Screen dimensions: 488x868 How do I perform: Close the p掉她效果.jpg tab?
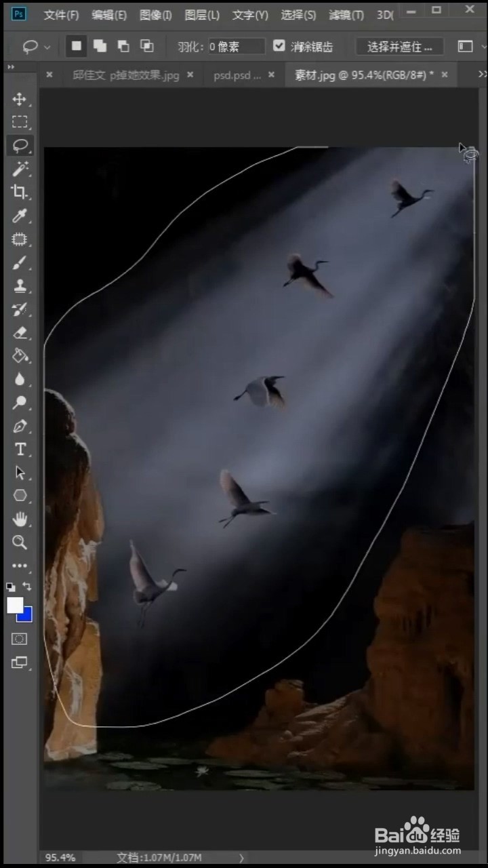[190, 75]
